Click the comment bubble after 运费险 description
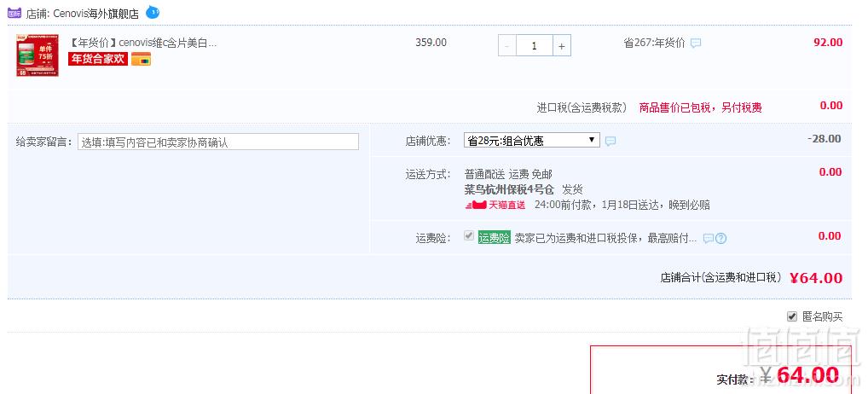 pyautogui.click(x=708, y=239)
